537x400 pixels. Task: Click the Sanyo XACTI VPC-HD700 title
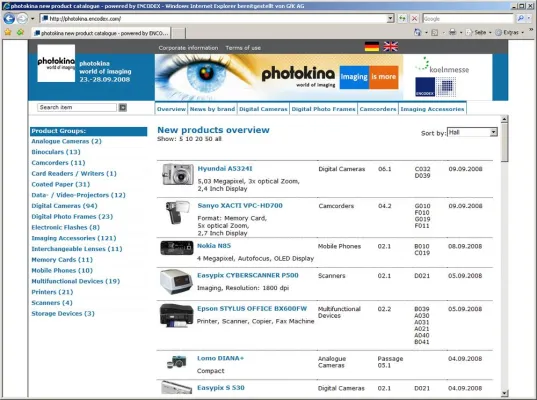point(240,205)
